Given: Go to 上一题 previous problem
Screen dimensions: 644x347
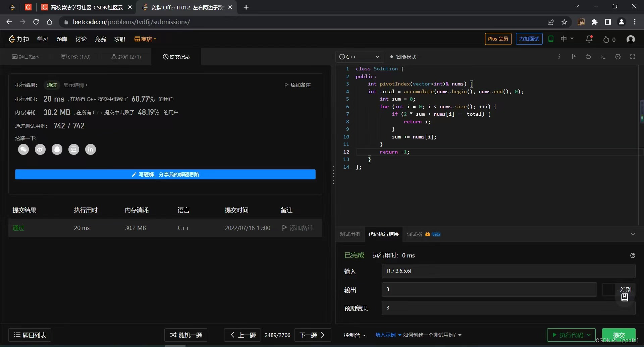Looking at the screenshot, I should [243, 335].
